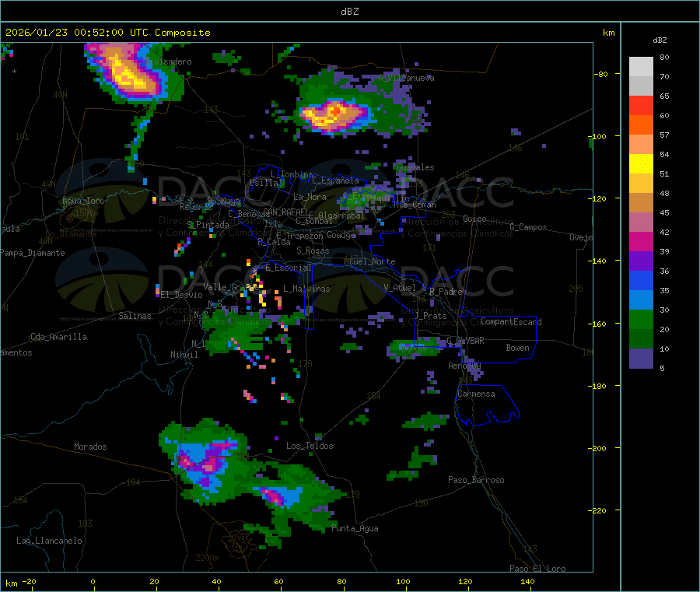Screen dimensions: 700x592
Task: Click the -220 km axis tick label
Action: pos(597,510)
